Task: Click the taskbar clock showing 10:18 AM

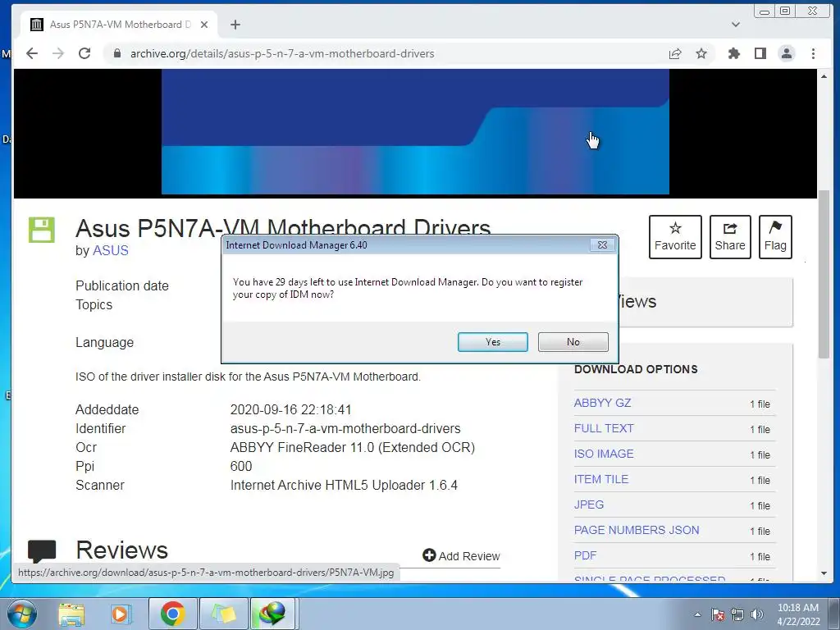Action: (797, 614)
